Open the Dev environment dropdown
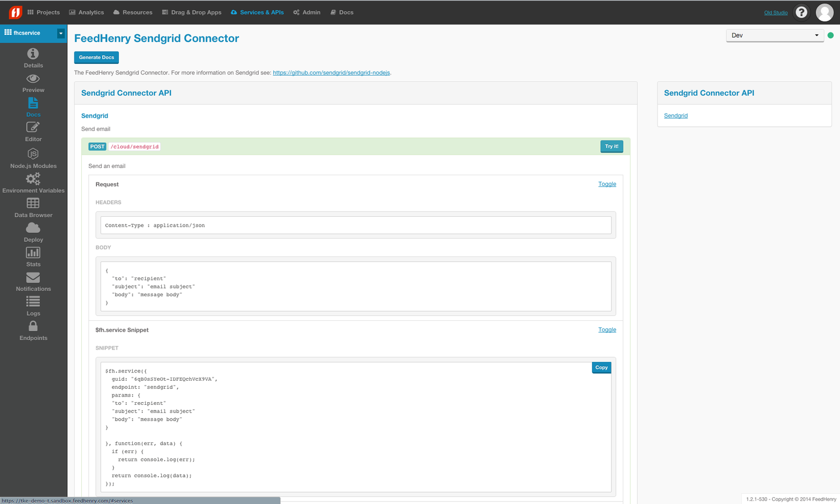 pyautogui.click(x=774, y=35)
